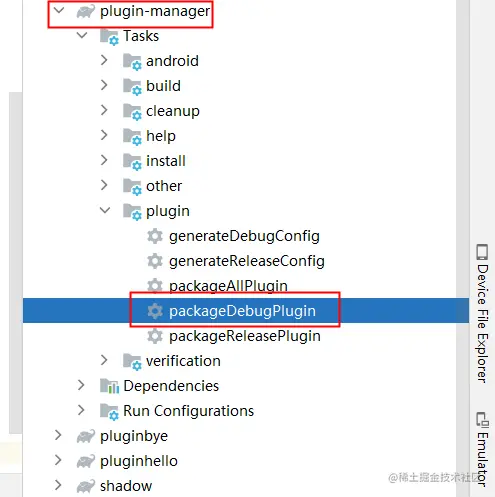495x497 pixels.
Task: Open the Device File Explorer tool tab
Action: pos(482,313)
